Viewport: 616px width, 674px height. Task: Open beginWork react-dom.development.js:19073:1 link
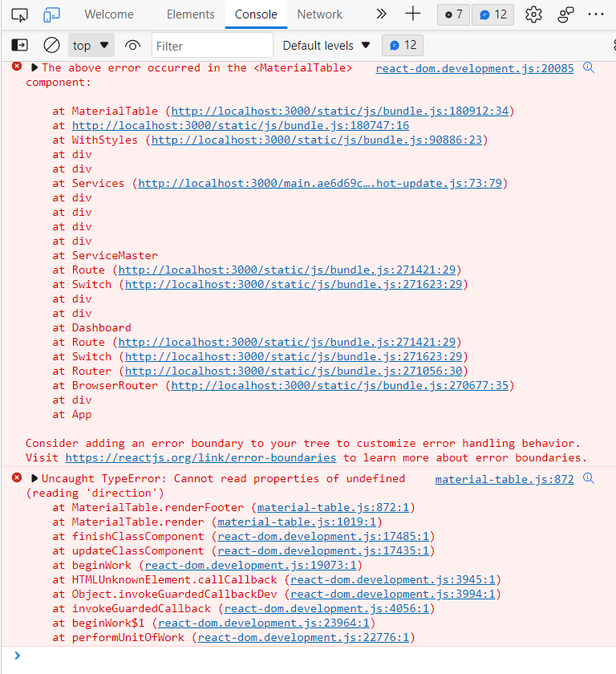tap(250, 565)
